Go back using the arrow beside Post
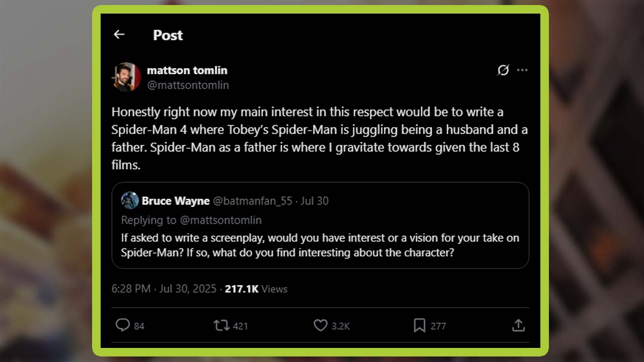 tap(119, 34)
